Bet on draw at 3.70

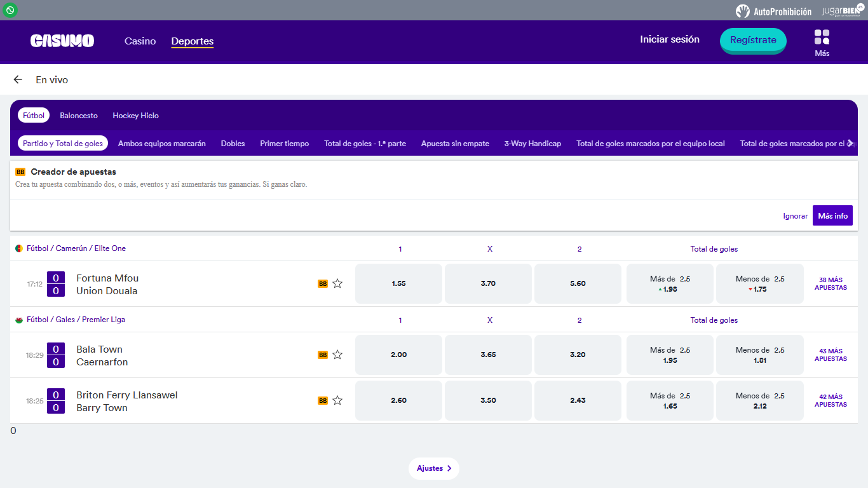coord(488,283)
